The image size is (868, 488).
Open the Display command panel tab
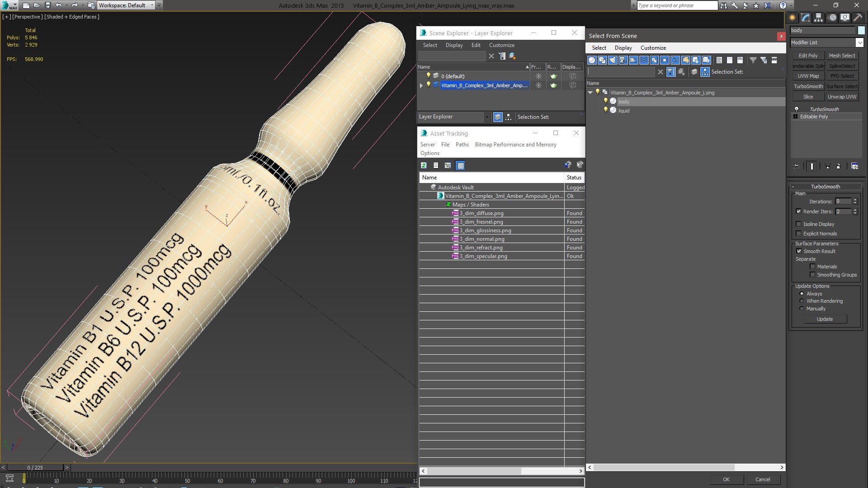tap(845, 18)
